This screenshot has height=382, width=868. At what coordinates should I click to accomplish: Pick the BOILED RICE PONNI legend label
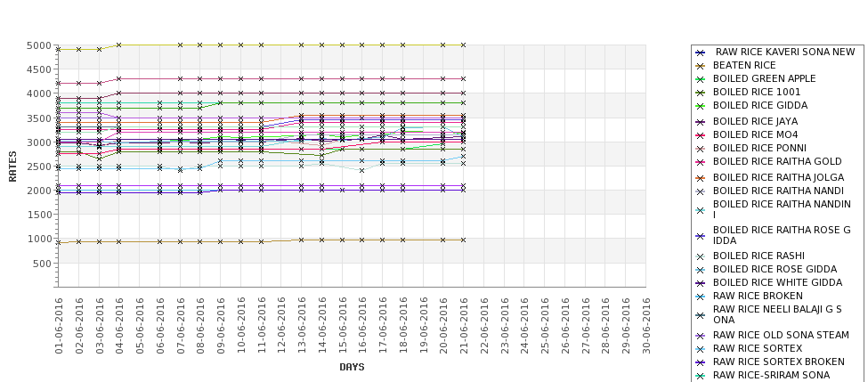tap(759, 148)
